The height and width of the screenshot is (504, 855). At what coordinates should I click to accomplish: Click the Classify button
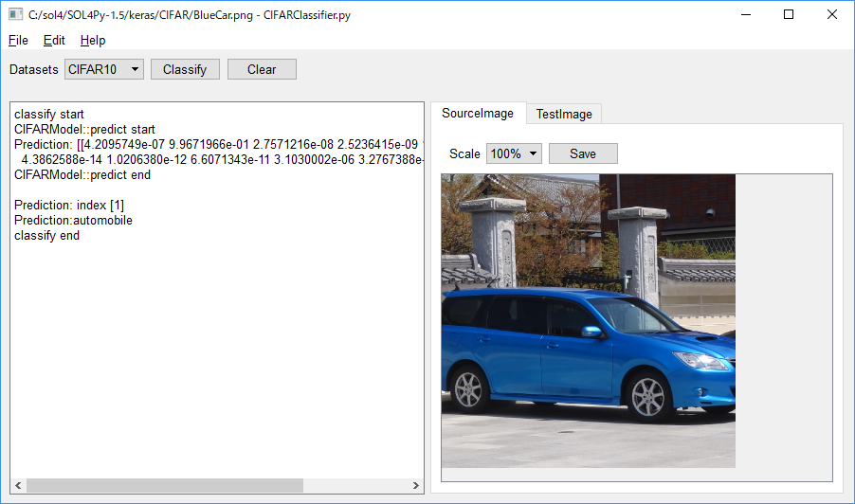click(185, 69)
